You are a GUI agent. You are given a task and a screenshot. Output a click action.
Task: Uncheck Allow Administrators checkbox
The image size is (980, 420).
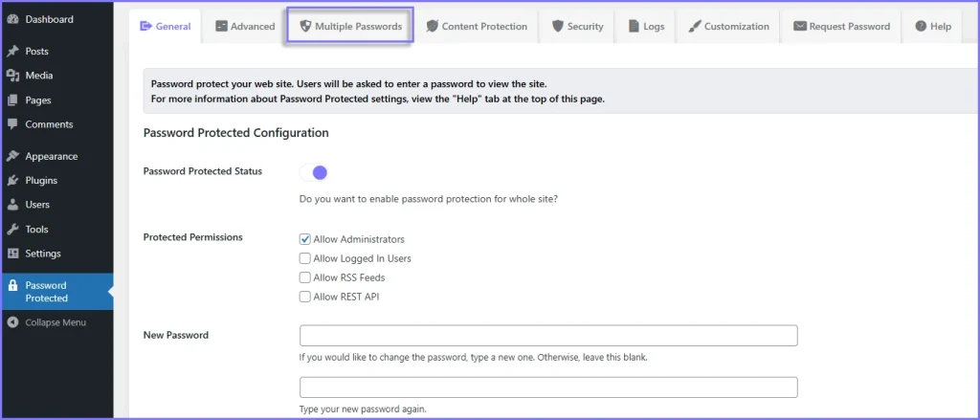(305, 239)
